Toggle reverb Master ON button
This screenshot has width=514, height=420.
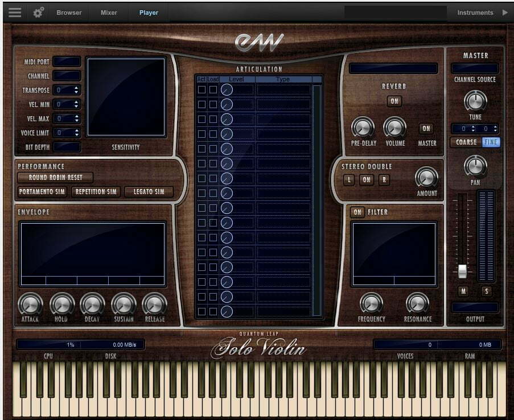[426, 129]
